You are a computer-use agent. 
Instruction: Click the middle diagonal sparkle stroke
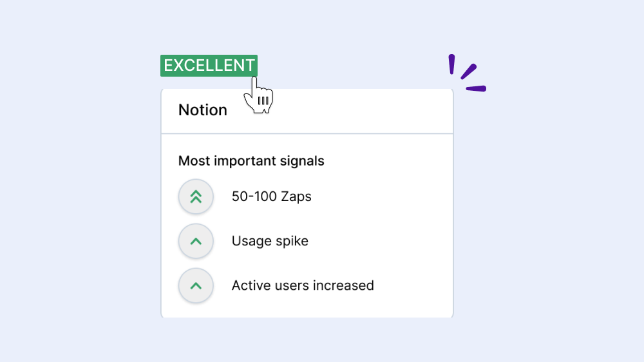click(469, 71)
